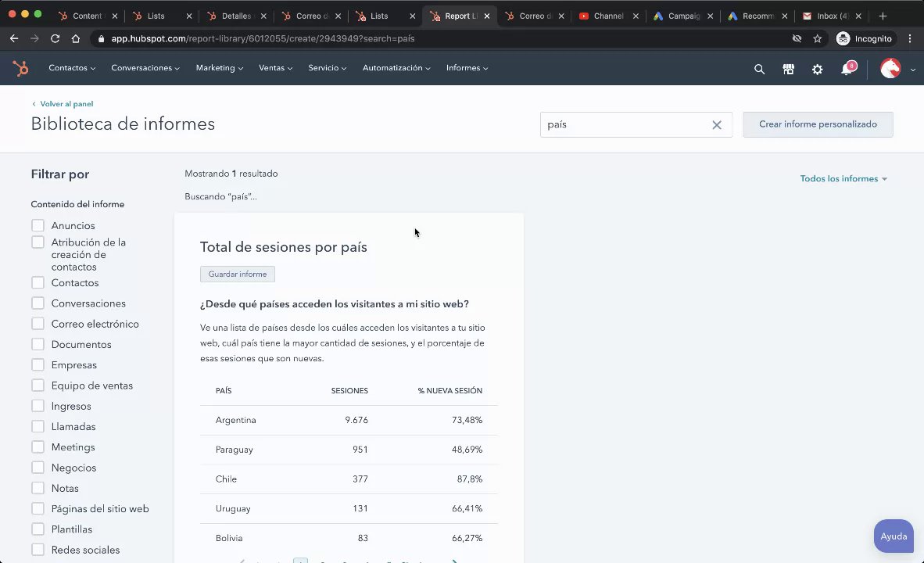
Task: Open the Contactos navigation menu
Action: pyautogui.click(x=72, y=68)
